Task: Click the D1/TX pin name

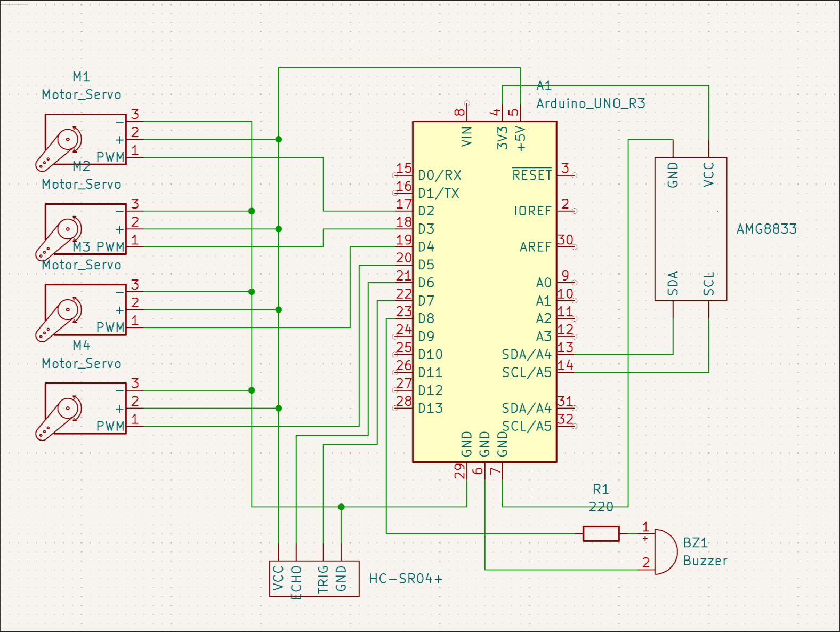Action: coord(439,193)
